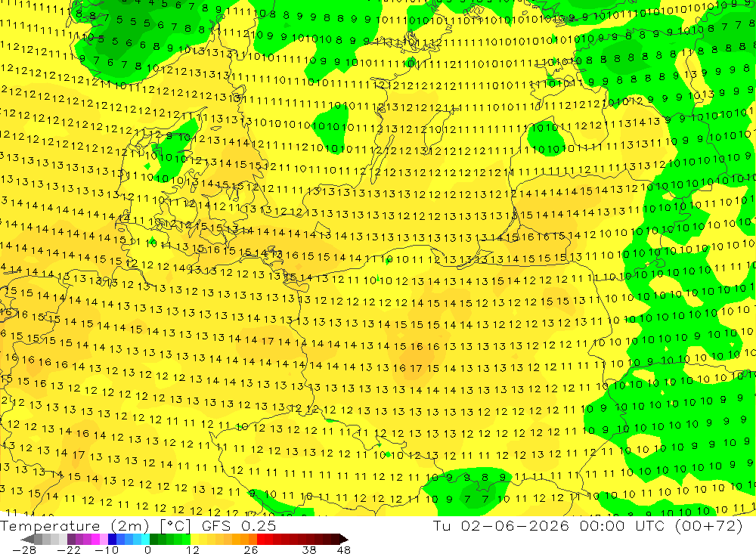The height and width of the screenshot is (554, 756).
Task: Click the 'Temperature (2m)' map title
Action: pyautogui.click(x=75, y=526)
